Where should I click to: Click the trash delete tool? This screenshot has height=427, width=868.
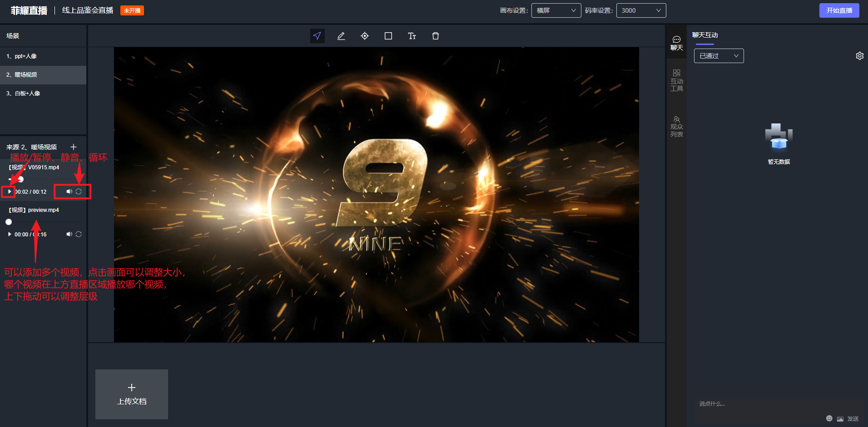coord(436,36)
